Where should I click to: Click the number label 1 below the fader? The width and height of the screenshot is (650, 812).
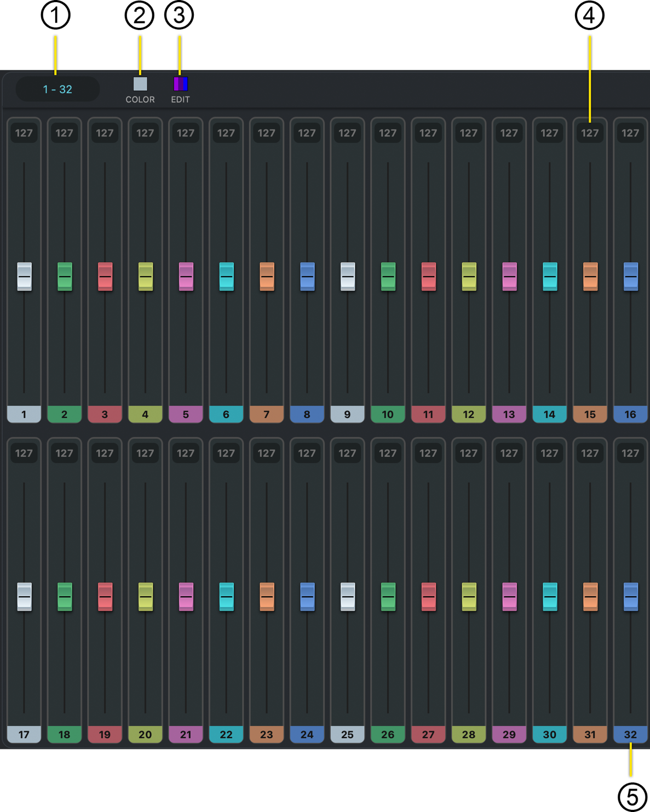(24, 414)
